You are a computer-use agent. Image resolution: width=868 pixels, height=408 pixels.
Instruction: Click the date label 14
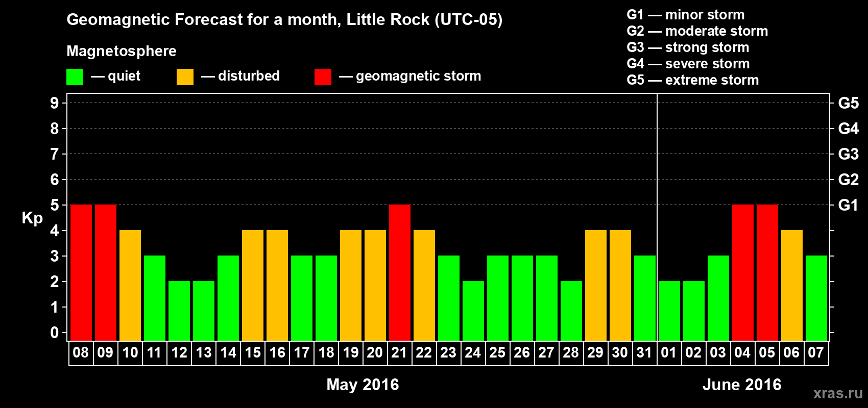click(x=228, y=353)
